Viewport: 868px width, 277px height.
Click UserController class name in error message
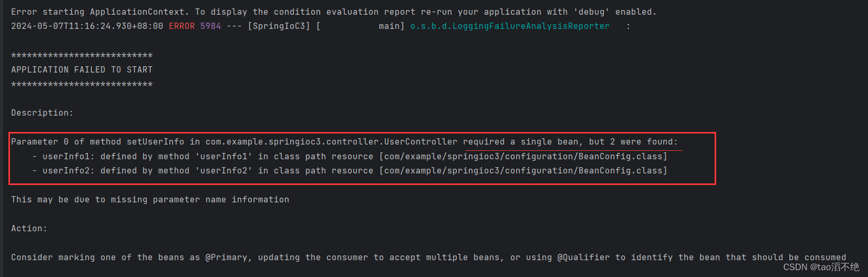(421, 141)
